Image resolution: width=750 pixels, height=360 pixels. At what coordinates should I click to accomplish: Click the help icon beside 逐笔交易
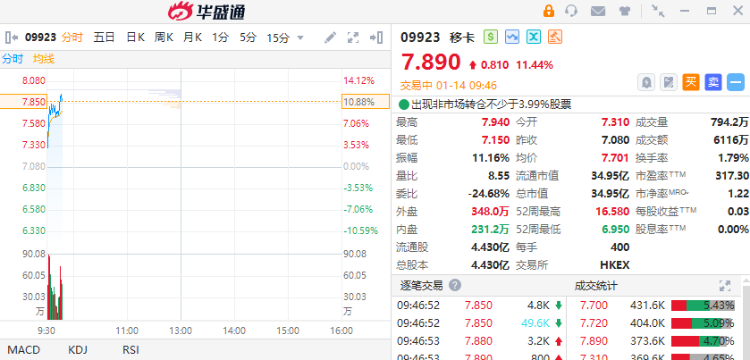click(x=455, y=285)
